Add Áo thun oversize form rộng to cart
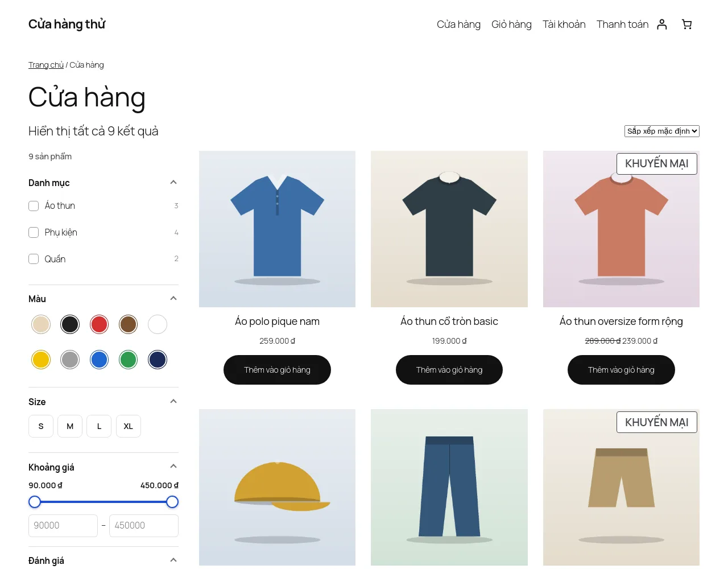Viewport: 728px width, 569px height. (621, 370)
